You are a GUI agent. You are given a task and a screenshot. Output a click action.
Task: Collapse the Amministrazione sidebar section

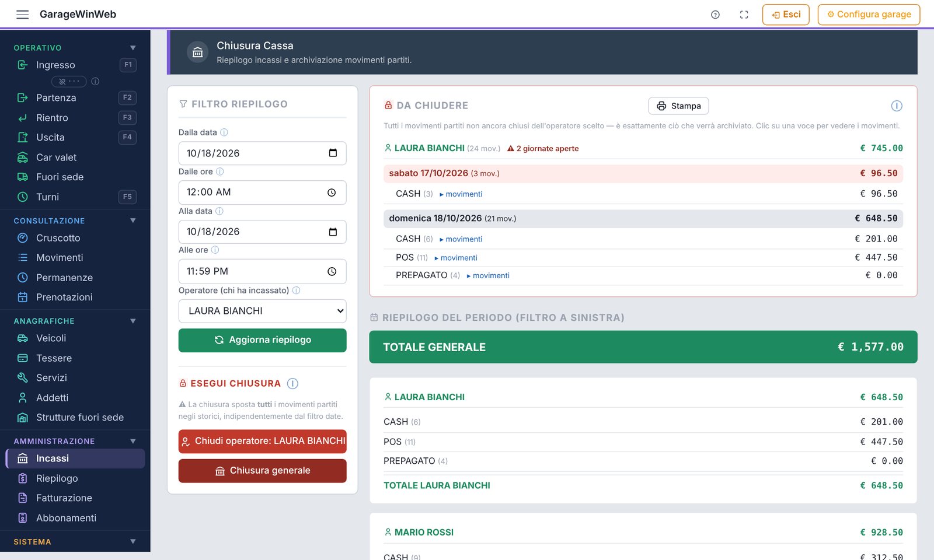tap(133, 441)
